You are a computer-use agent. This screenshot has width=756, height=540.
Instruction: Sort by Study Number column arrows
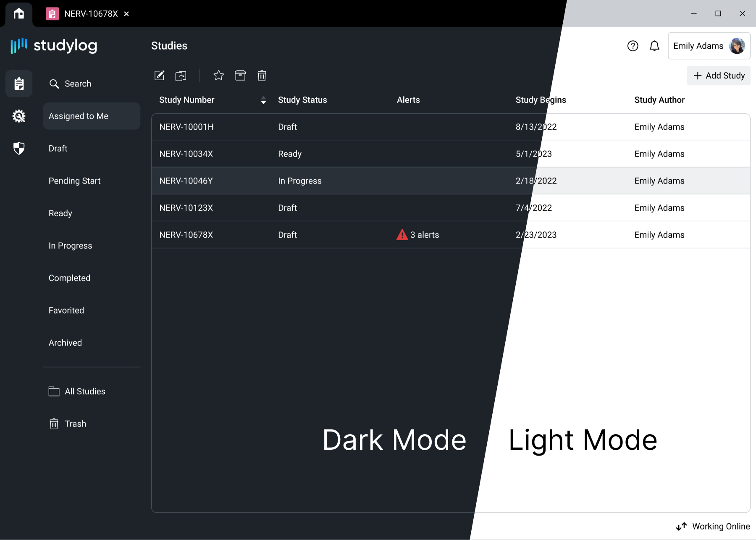(x=263, y=100)
